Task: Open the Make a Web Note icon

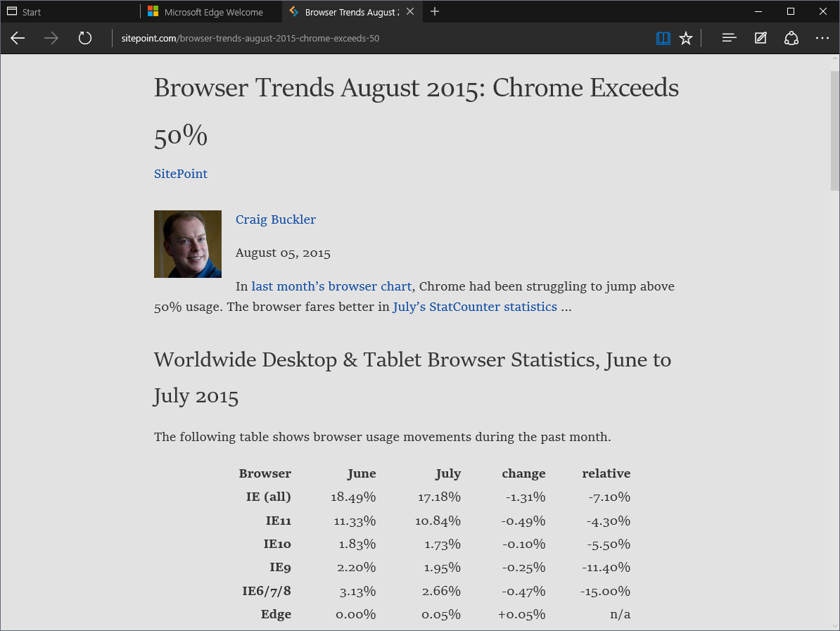Action: tap(761, 38)
